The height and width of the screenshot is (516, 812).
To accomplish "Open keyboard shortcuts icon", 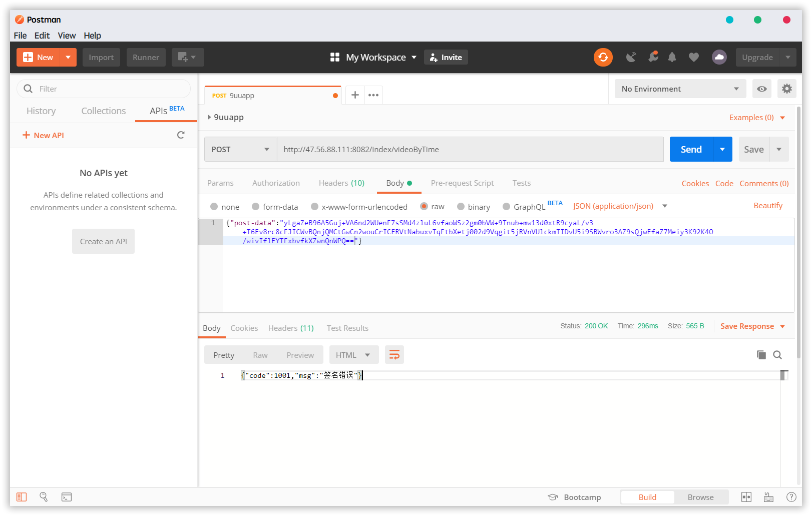I will pos(768,497).
